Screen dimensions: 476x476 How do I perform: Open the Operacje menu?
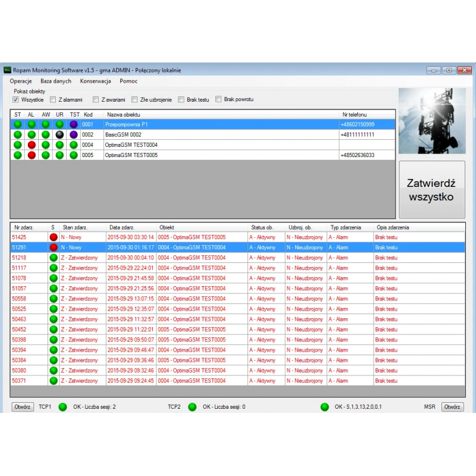pos(21,81)
